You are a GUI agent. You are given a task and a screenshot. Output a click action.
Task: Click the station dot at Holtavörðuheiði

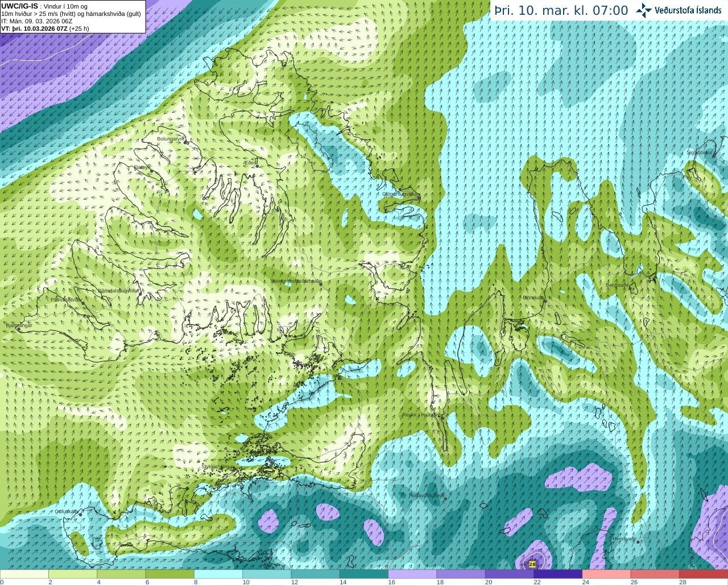click(x=445, y=499)
